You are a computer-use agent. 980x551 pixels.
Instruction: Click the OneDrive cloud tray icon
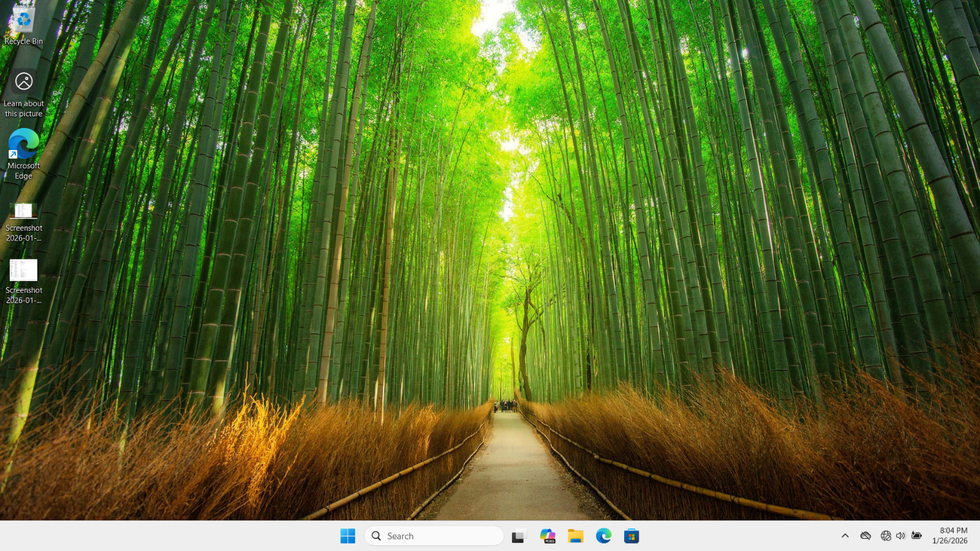pos(865,536)
